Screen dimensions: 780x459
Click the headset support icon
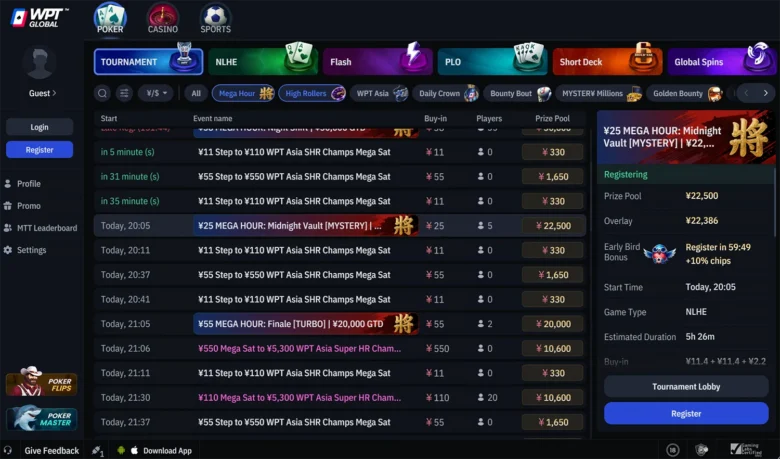[7, 450]
